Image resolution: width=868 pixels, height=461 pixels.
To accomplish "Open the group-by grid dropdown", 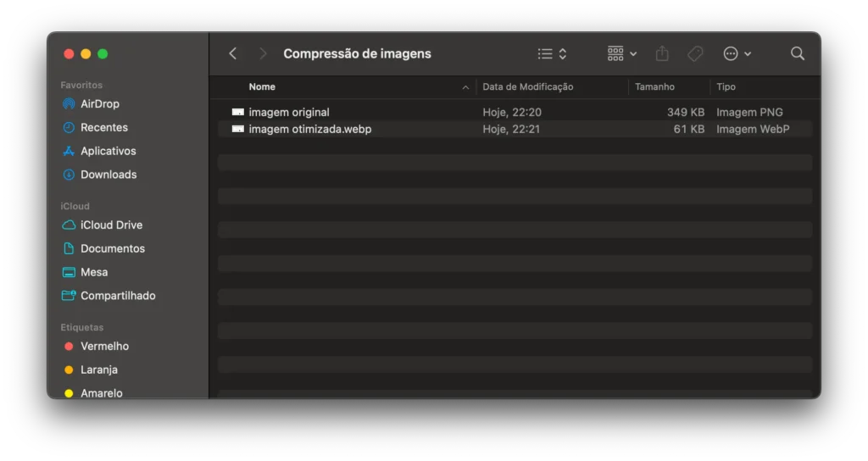I will pyautogui.click(x=622, y=53).
